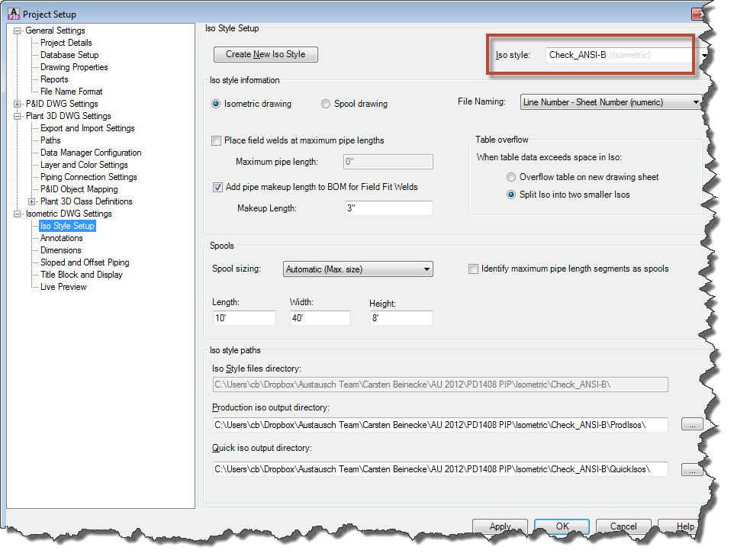Expand Plant 3D Class Definitions node
The image size is (734, 560).
click(32, 202)
